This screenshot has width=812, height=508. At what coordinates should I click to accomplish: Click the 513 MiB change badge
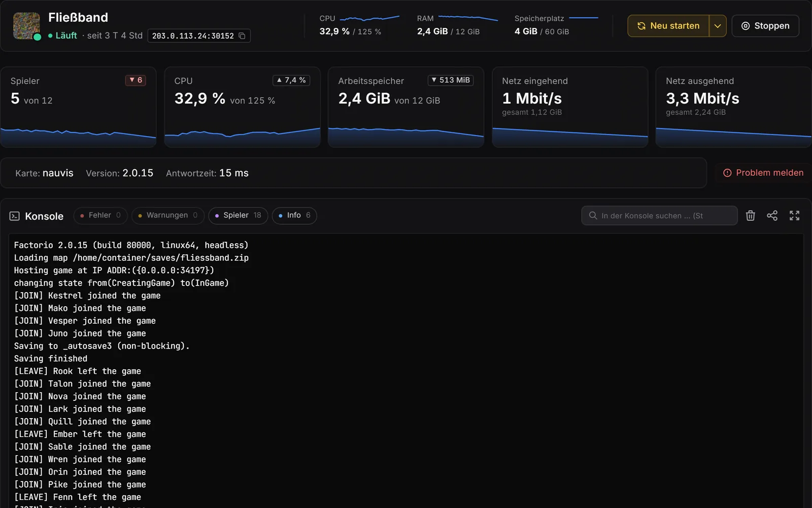point(451,80)
